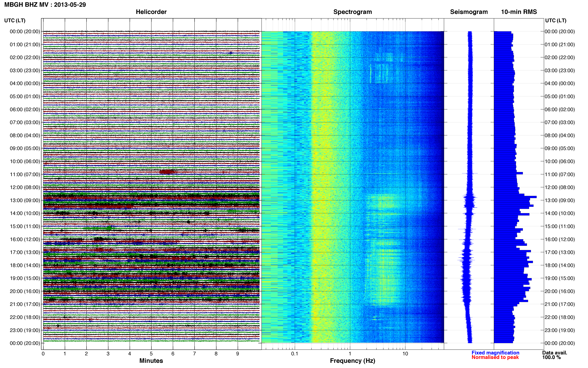Click "01:00 (21:00)" on the Helicorder time axis
This screenshot has width=588, height=368.
tap(25, 45)
